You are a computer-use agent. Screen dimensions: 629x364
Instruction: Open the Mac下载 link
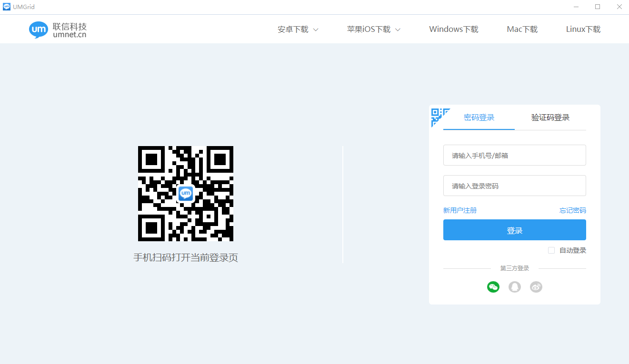point(522,30)
